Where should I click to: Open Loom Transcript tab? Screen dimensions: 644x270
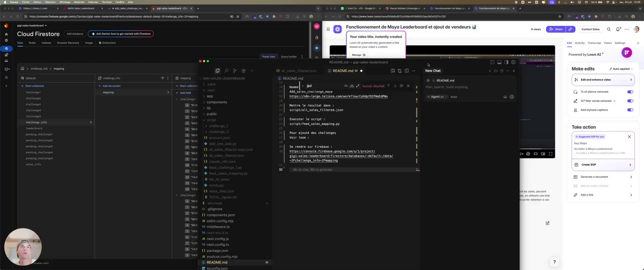594,43
